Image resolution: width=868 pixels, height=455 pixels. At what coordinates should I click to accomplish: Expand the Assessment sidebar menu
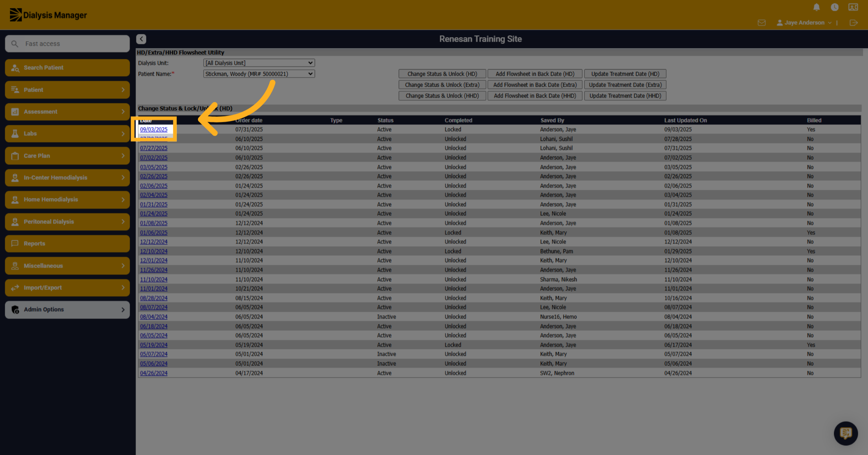[x=67, y=112]
